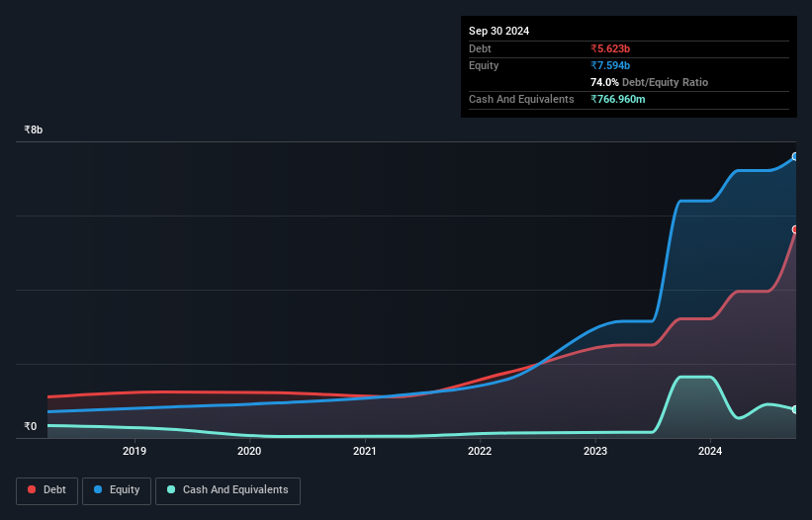Click the 2021 x-axis label
The width and height of the screenshot is (812, 520).
point(365,451)
